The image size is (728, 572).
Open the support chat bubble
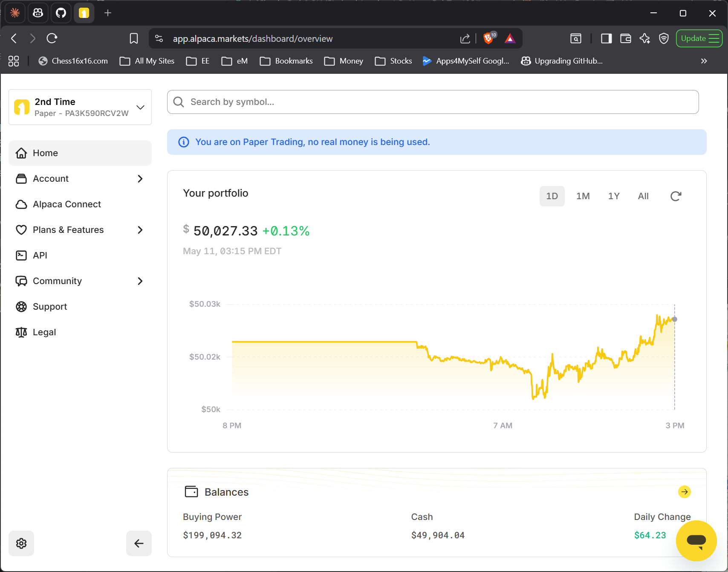click(696, 541)
